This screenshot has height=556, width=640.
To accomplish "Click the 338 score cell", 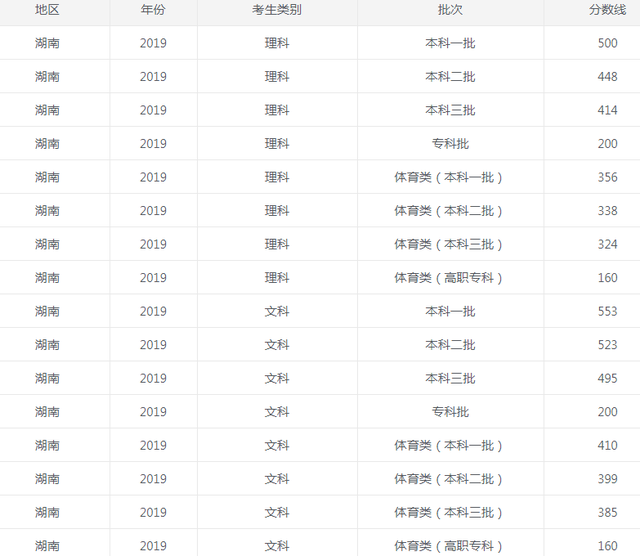I will [607, 211].
